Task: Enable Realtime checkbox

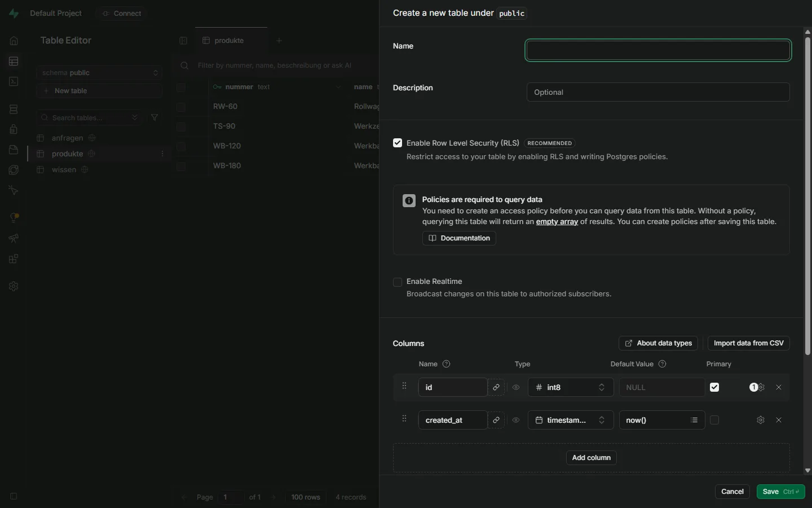Action: 398,282
